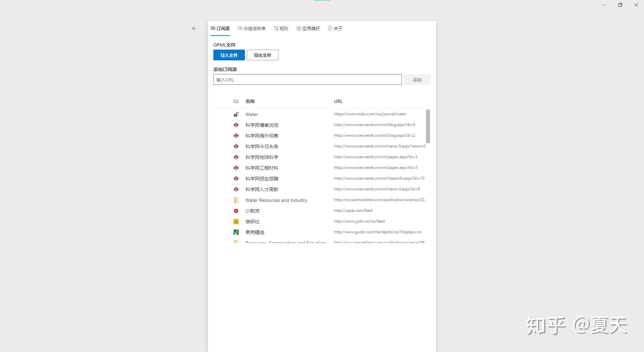Click the scrollbar on the feed list

pyautogui.click(x=428, y=126)
